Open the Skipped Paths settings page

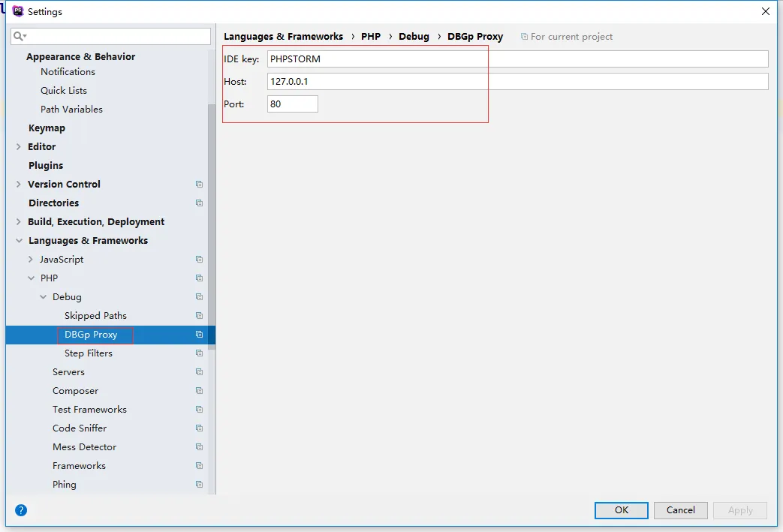(95, 316)
